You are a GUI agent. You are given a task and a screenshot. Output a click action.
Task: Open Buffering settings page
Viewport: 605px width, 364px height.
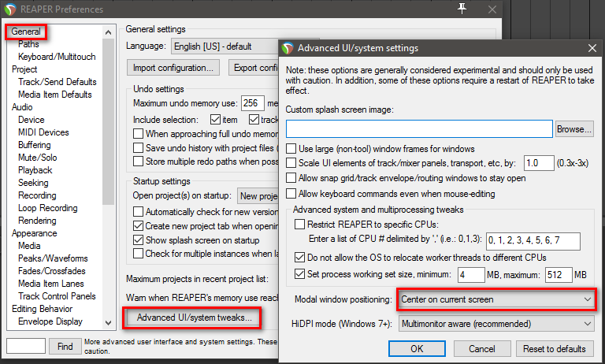coord(35,145)
